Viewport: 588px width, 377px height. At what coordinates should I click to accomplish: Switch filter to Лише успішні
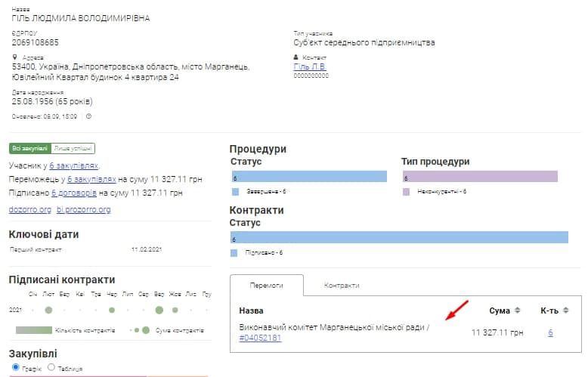[73, 149]
